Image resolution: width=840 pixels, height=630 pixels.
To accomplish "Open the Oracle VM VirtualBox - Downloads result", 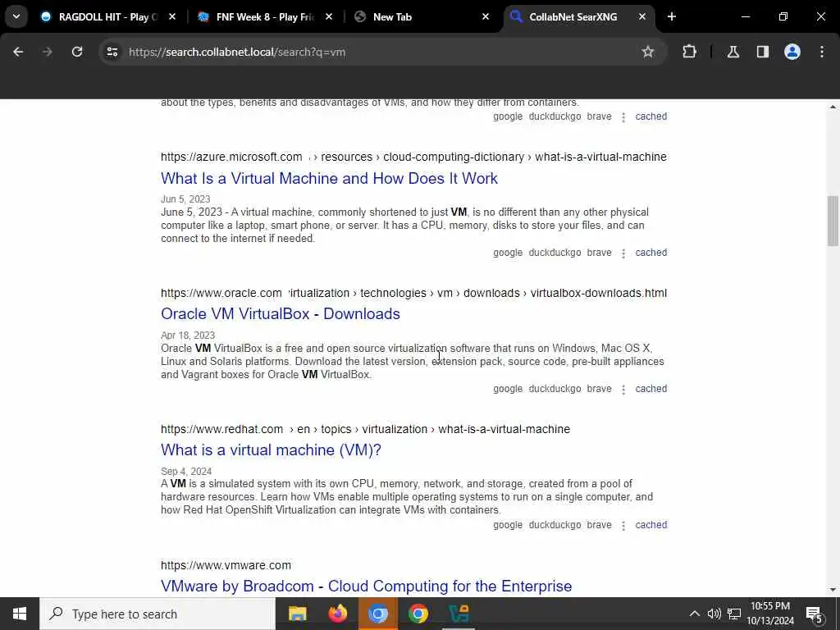I will point(281,314).
